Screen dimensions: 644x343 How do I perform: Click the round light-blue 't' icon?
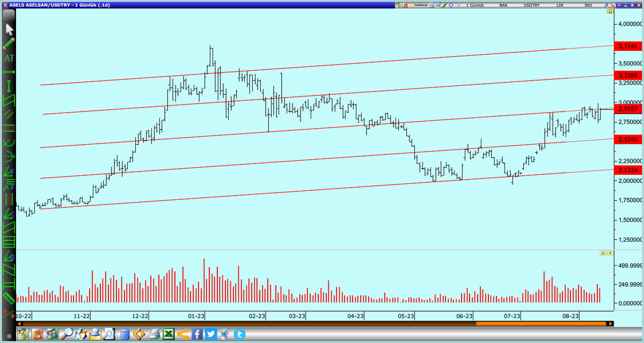coord(239,334)
